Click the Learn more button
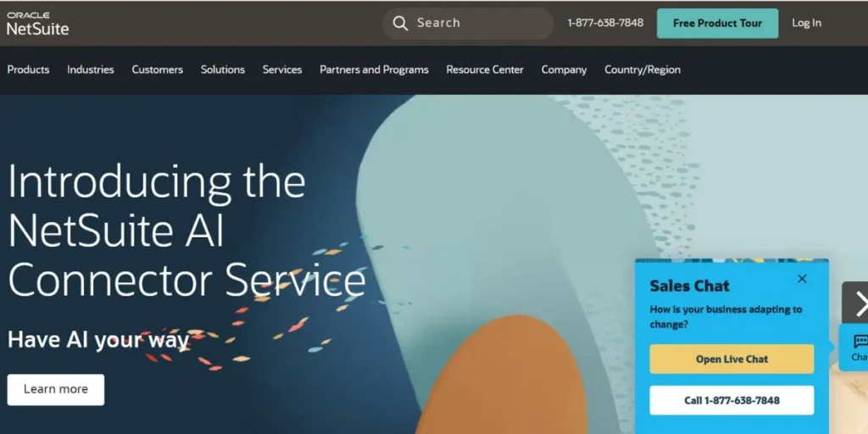Viewport: 868px width, 434px height. tap(56, 390)
